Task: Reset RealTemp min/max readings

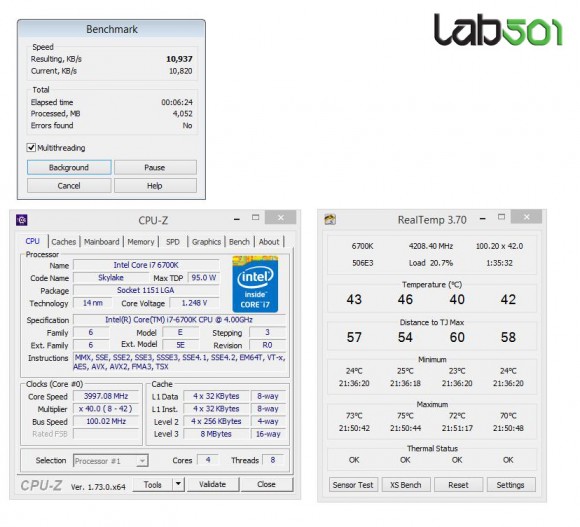Action: (458, 485)
